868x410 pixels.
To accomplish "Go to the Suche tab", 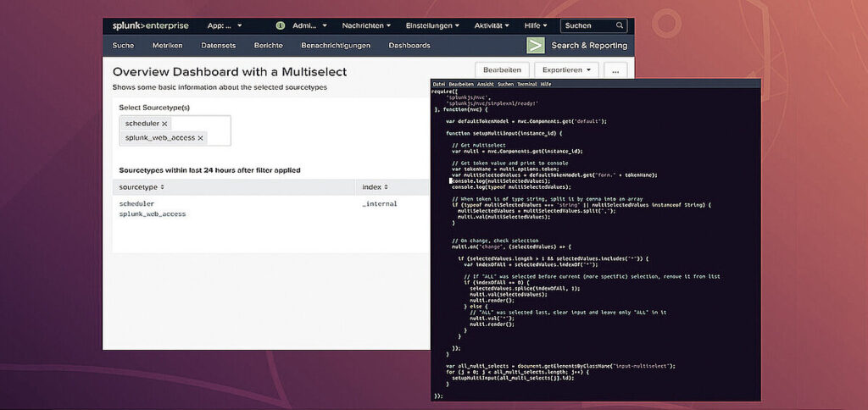I will click(123, 46).
